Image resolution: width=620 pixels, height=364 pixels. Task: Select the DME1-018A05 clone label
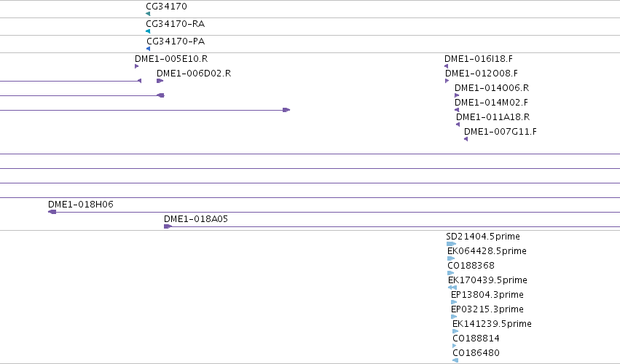(x=196, y=219)
